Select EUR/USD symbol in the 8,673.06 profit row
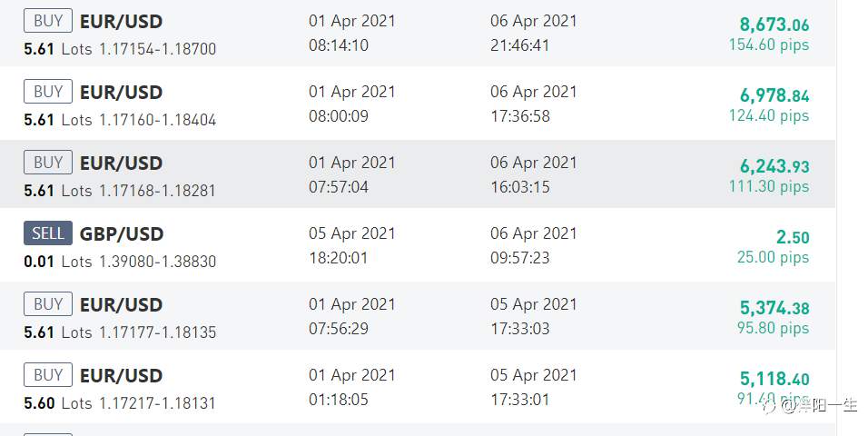 click(122, 21)
